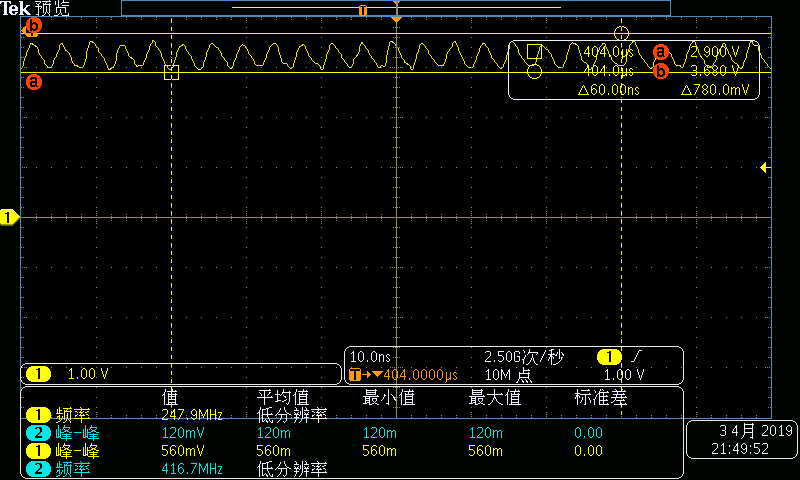Click the square cursor icon in the cursor readout

[x=534, y=52]
